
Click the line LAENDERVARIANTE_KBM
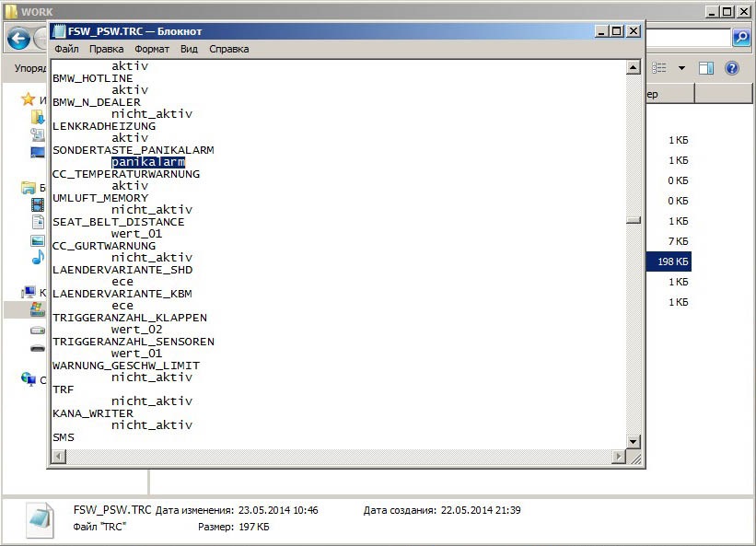[122, 294]
